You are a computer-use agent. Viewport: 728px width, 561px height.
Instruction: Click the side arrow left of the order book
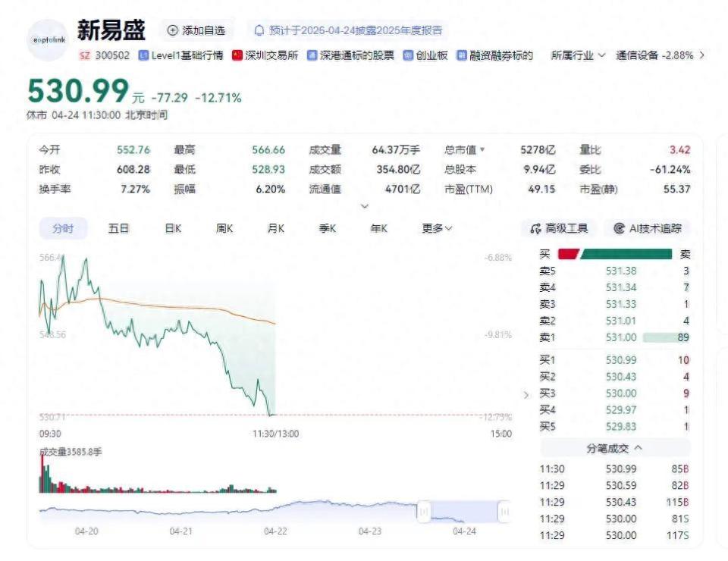[x=526, y=395]
